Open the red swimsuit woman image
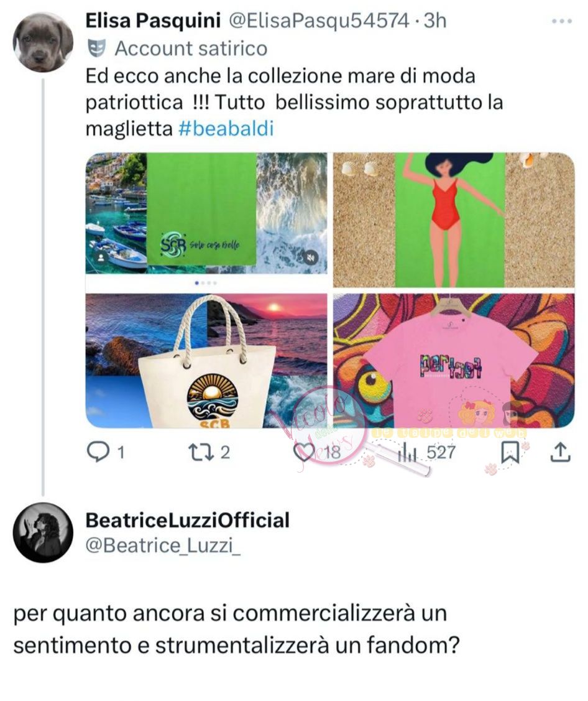Screen dimensions: 588x701 pyautogui.click(x=454, y=220)
